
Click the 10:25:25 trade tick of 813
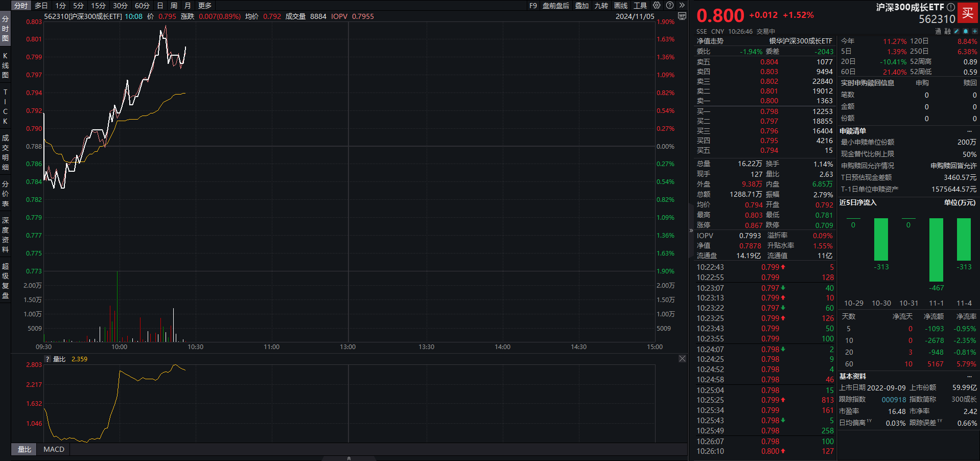(x=765, y=400)
